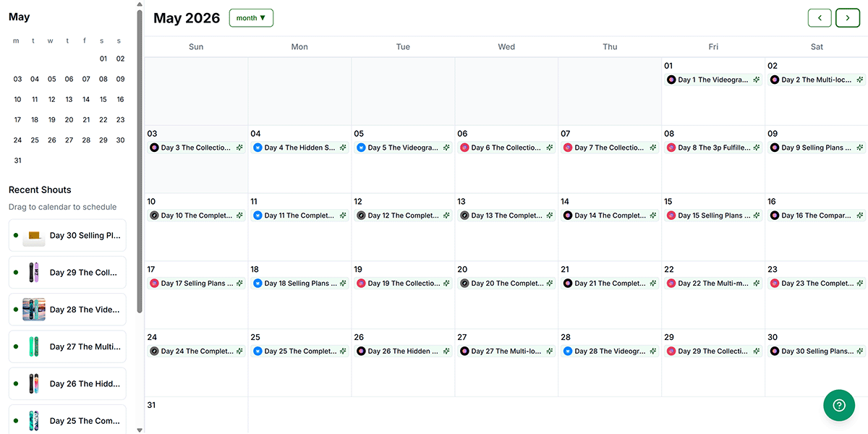This screenshot has height=434, width=868.
Task: Click the sparkle icon on Day 26 event
Action: pyautogui.click(x=446, y=352)
